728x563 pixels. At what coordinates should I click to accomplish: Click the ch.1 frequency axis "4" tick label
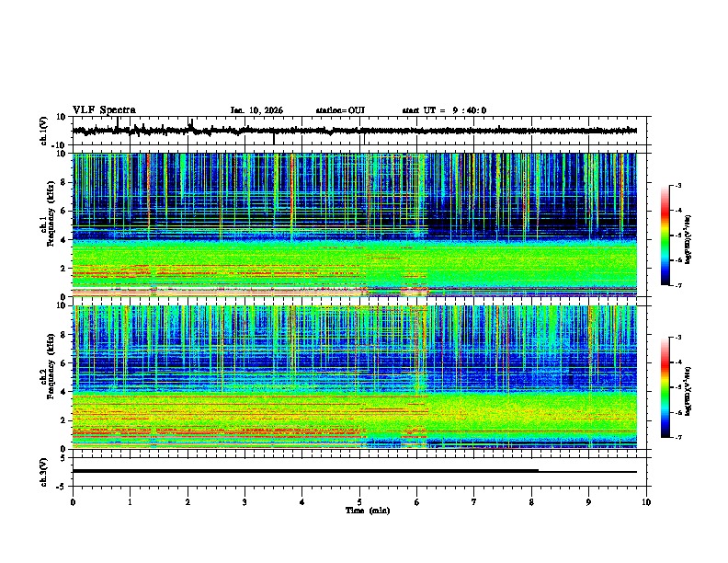pyautogui.click(x=63, y=240)
